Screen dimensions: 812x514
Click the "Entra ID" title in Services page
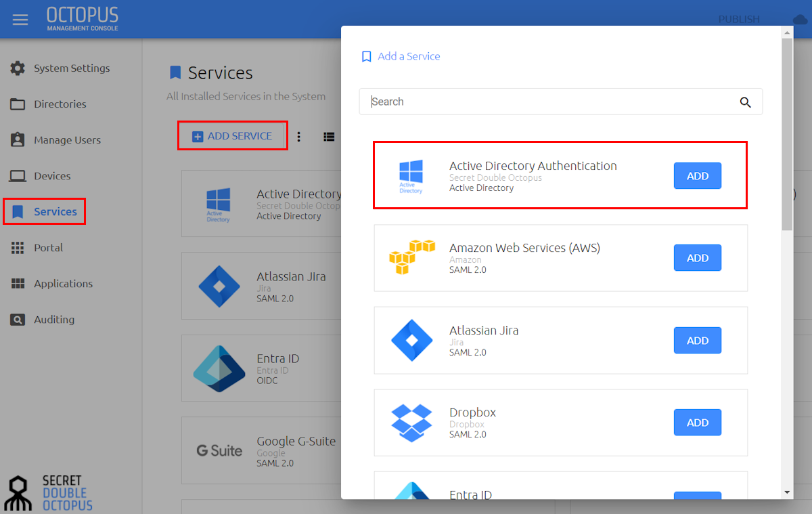pos(277,359)
